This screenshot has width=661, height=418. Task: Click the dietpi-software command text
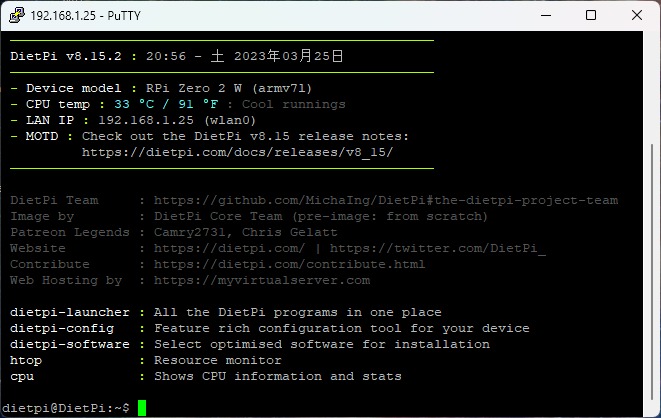(x=70, y=344)
